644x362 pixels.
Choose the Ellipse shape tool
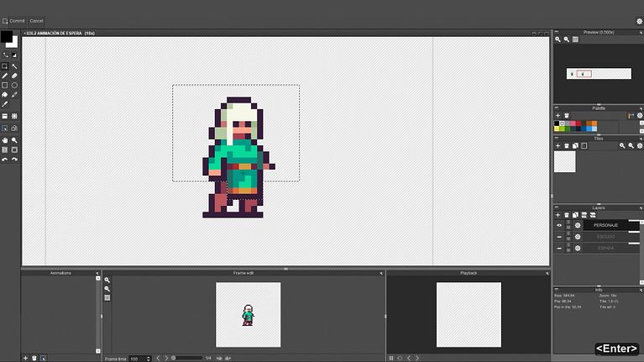click(14, 85)
